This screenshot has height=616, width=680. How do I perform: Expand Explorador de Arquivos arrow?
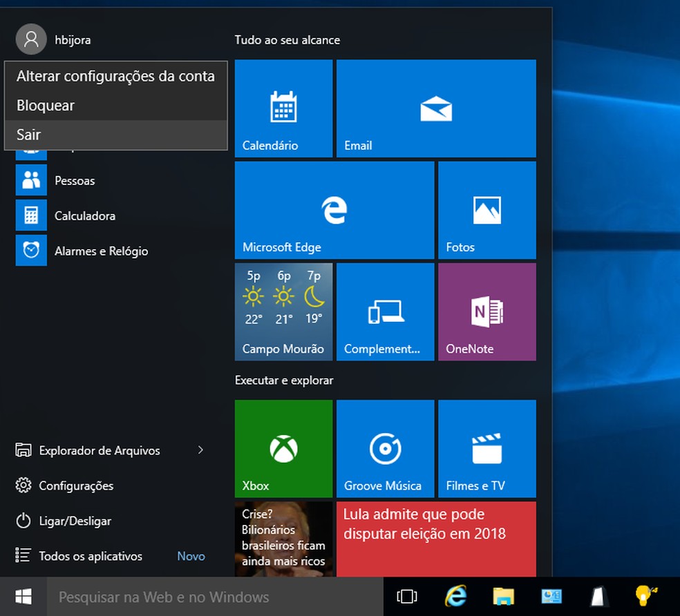coord(200,450)
